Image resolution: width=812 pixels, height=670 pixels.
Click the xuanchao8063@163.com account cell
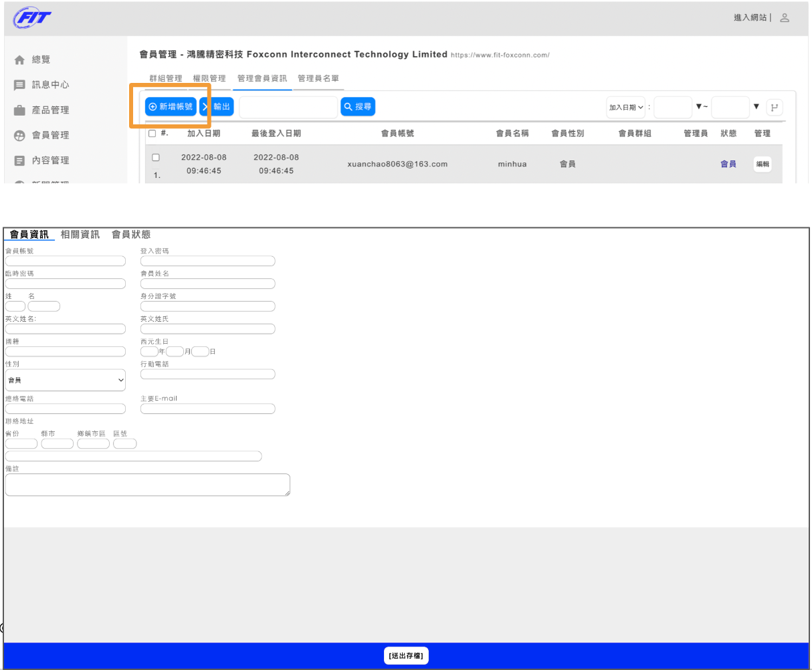pyautogui.click(x=397, y=164)
